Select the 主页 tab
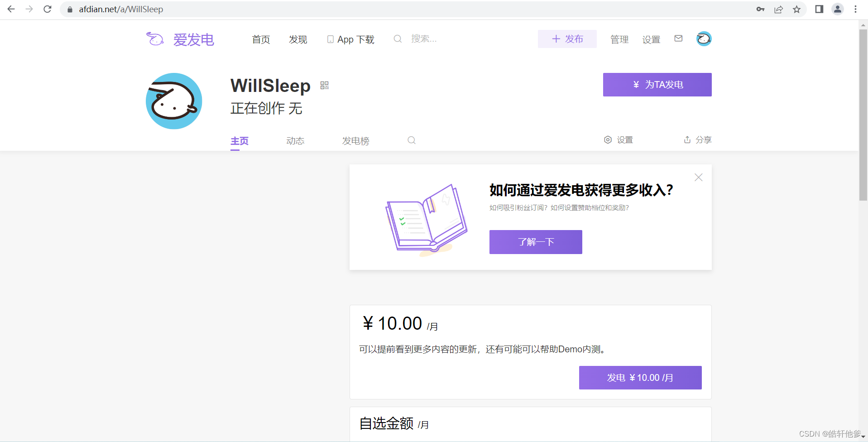Screen dimensions: 868x442 pyautogui.click(x=240, y=141)
